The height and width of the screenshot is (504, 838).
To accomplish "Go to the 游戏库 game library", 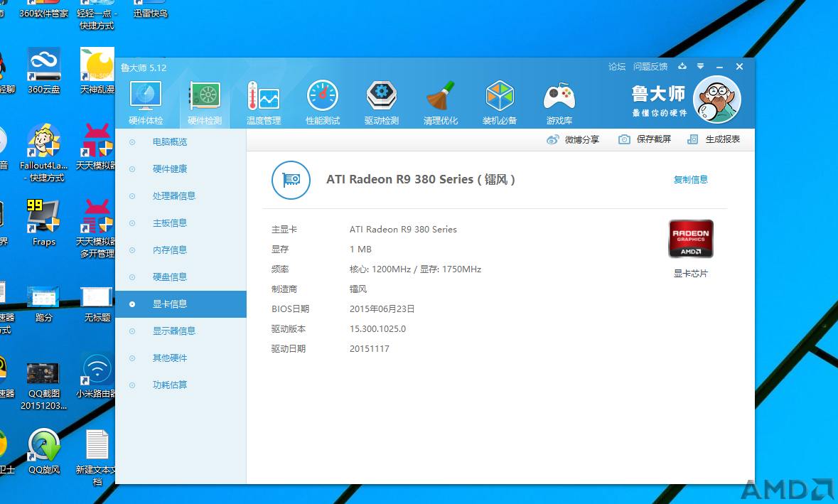I will 559,103.
